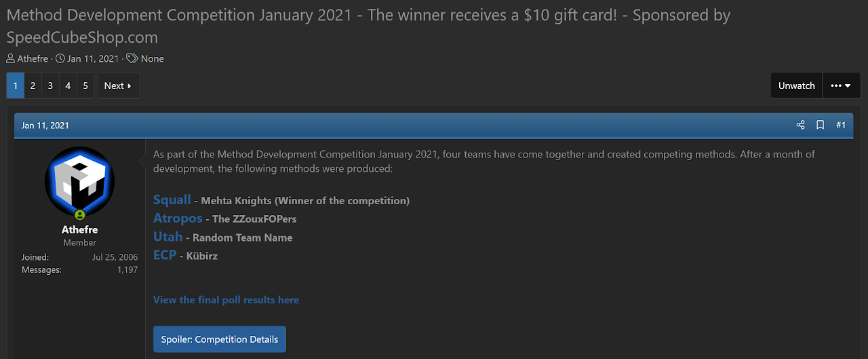Viewport: 868px width, 359px height.
Task: Select page 3 in the pagination
Action: [x=50, y=86]
